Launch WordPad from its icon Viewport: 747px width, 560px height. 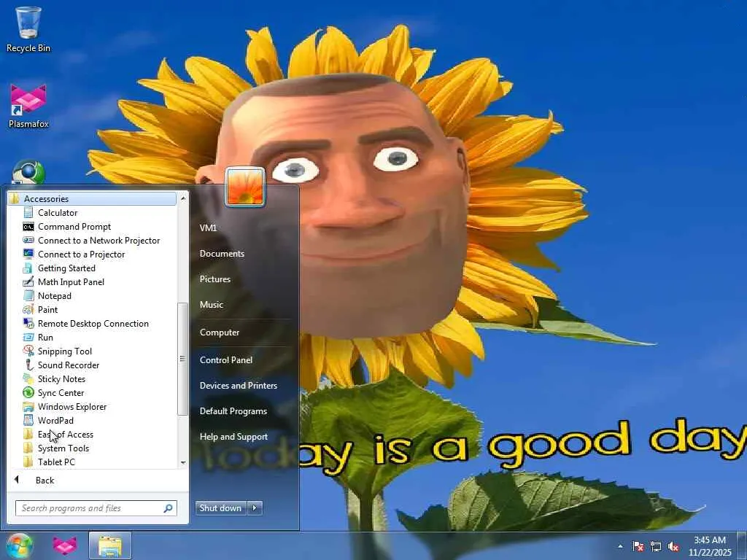point(28,421)
